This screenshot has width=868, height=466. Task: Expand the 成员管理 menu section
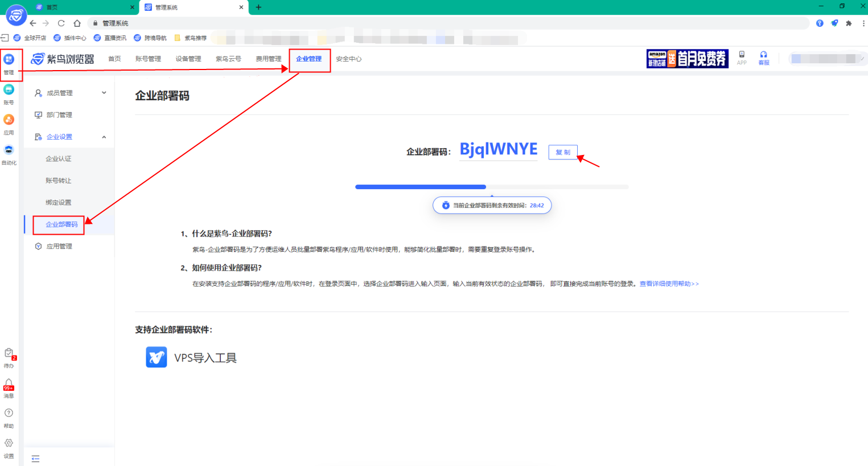coord(69,92)
